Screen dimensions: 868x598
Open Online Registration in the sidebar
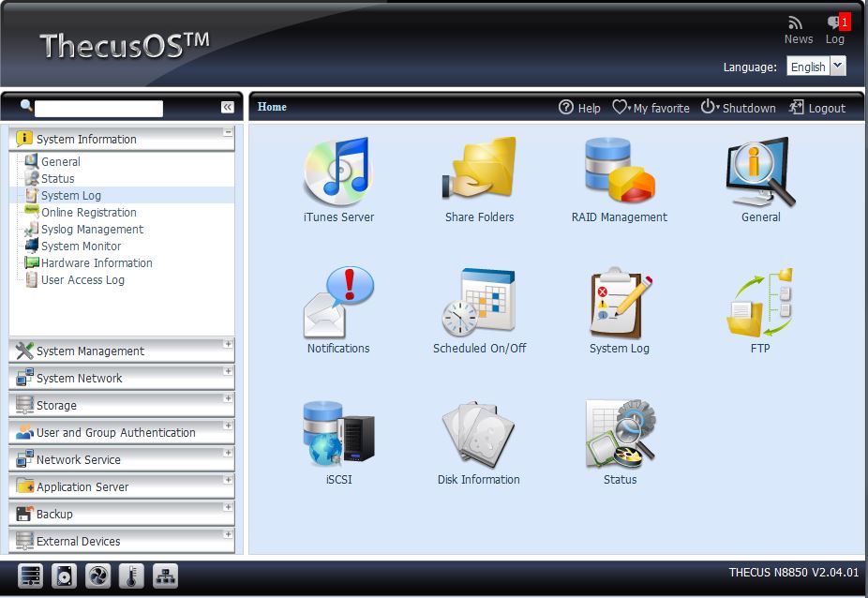click(88, 212)
